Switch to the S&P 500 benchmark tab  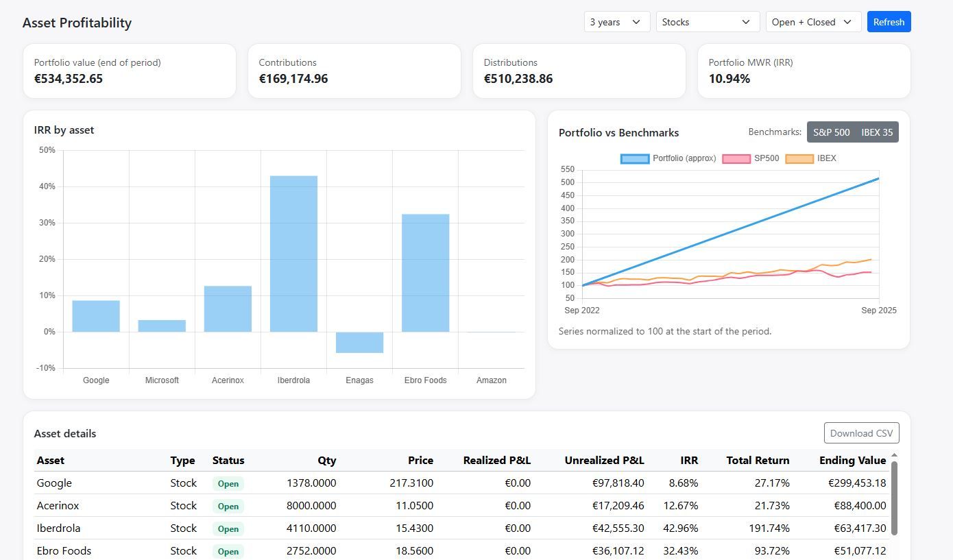pos(831,132)
